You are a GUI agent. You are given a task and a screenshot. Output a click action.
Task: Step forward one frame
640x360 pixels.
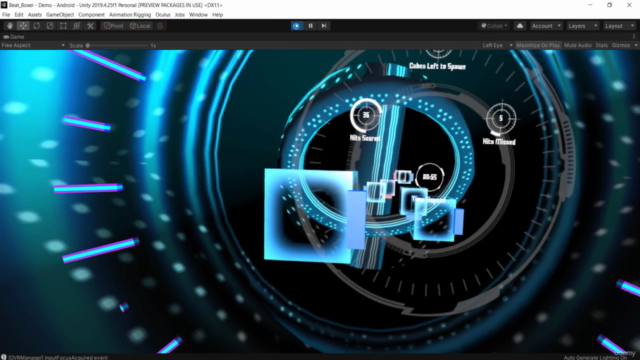click(x=324, y=26)
